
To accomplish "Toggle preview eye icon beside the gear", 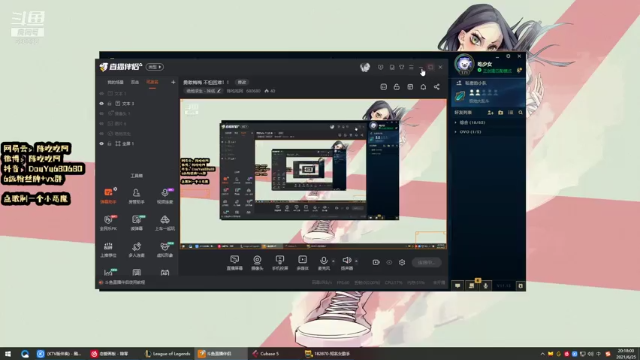I will [389, 262].
